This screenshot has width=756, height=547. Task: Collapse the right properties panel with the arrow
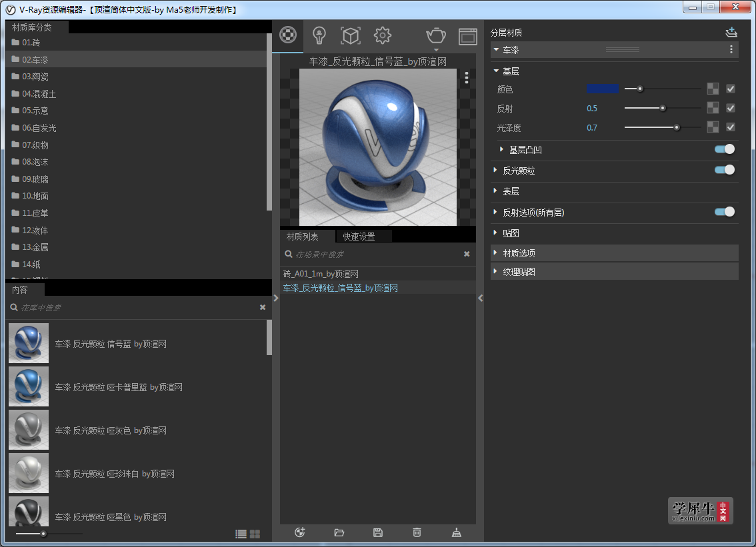480,298
